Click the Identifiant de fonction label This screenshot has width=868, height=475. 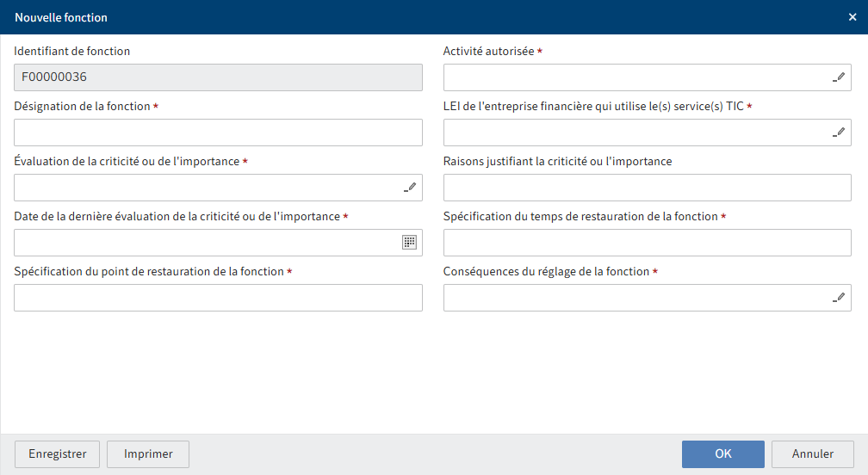tap(72, 51)
